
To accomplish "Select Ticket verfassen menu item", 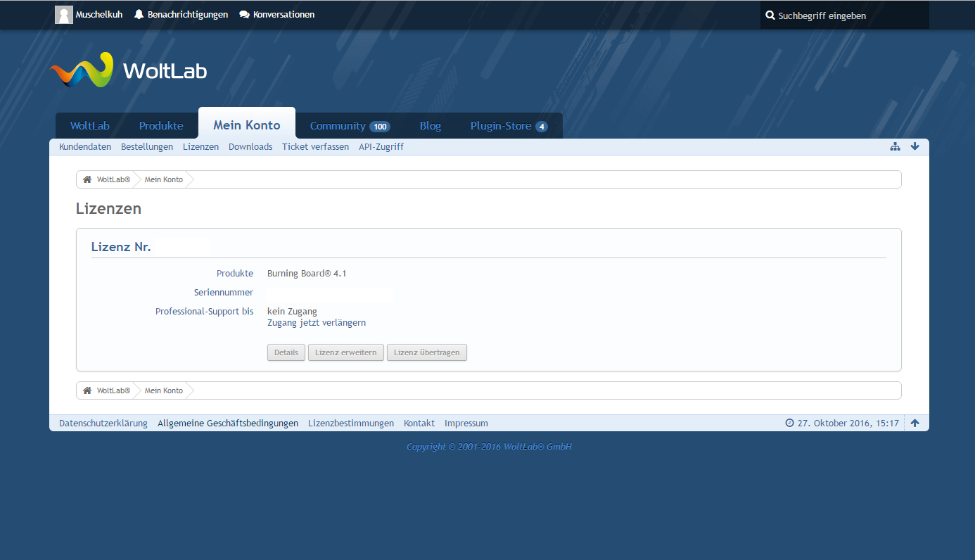I will pyautogui.click(x=315, y=147).
